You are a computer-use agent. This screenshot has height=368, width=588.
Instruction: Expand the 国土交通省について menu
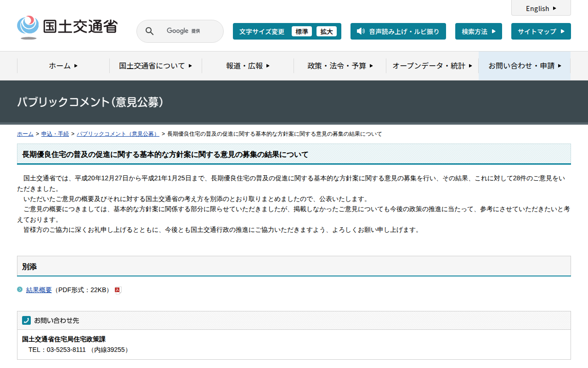pos(155,66)
